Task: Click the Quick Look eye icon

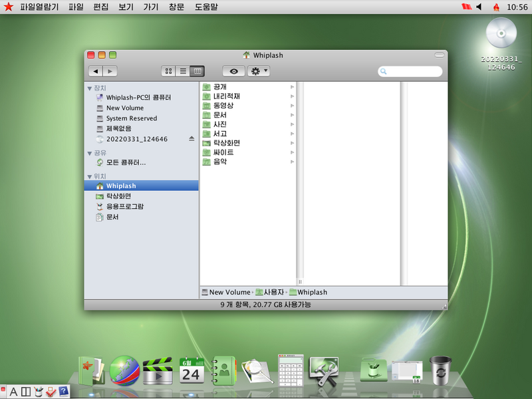Action: tap(233, 71)
